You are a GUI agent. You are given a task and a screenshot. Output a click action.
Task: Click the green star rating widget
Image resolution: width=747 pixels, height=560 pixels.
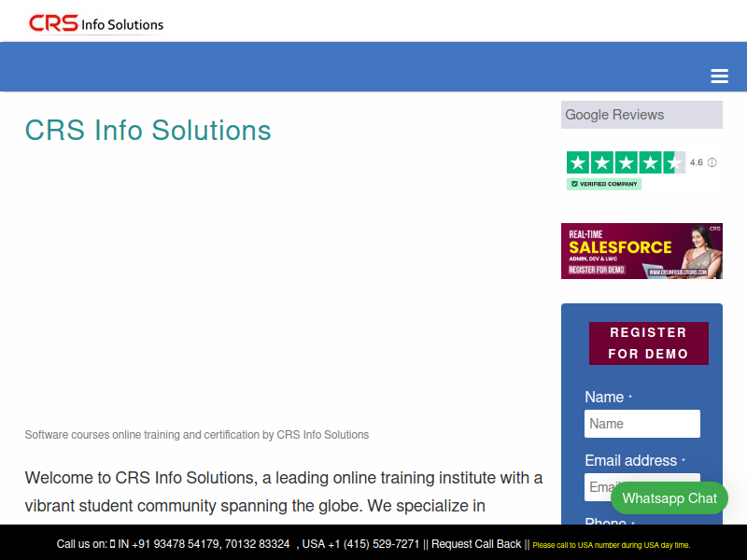click(x=626, y=162)
